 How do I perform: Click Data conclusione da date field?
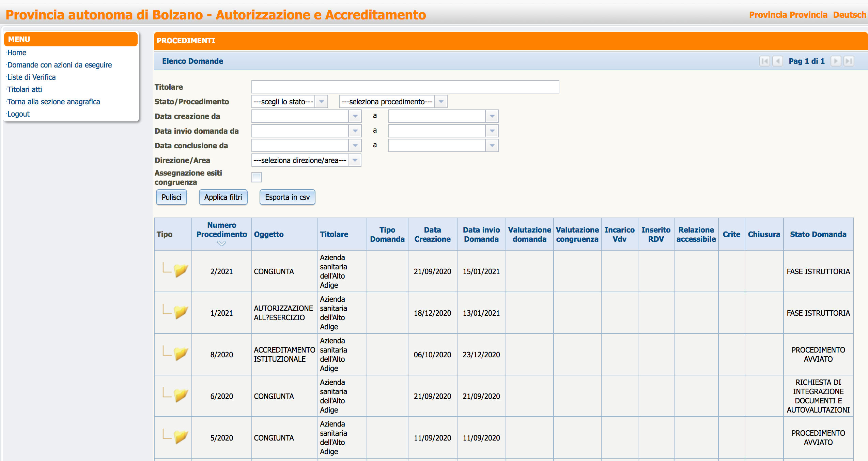pyautogui.click(x=300, y=146)
